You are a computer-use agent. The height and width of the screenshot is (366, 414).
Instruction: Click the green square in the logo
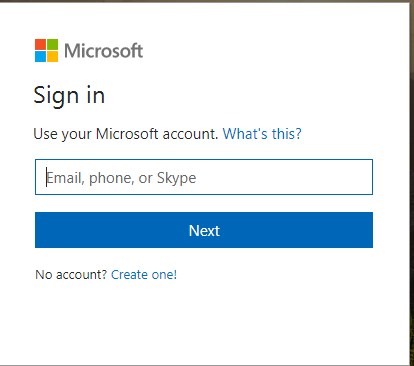pyautogui.click(x=52, y=44)
